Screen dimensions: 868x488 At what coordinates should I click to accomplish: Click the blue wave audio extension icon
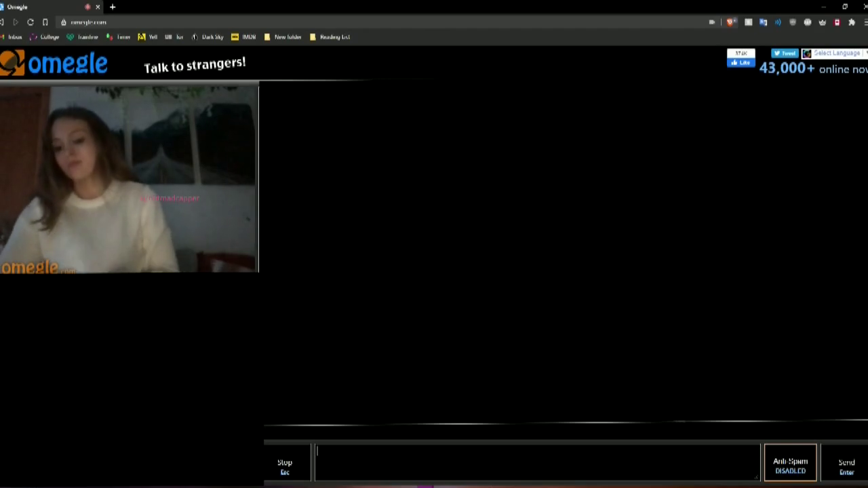(x=778, y=22)
